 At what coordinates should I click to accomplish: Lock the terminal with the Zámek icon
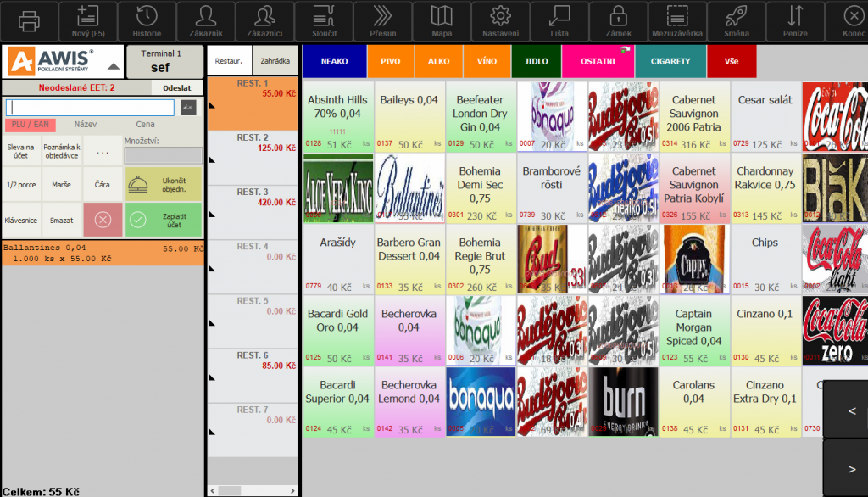click(618, 21)
